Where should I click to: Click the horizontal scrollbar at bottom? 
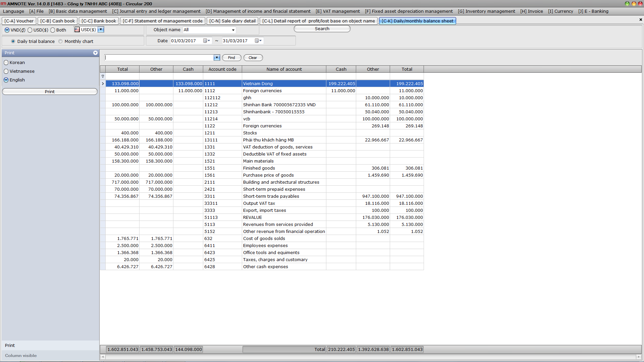[x=371, y=357]
